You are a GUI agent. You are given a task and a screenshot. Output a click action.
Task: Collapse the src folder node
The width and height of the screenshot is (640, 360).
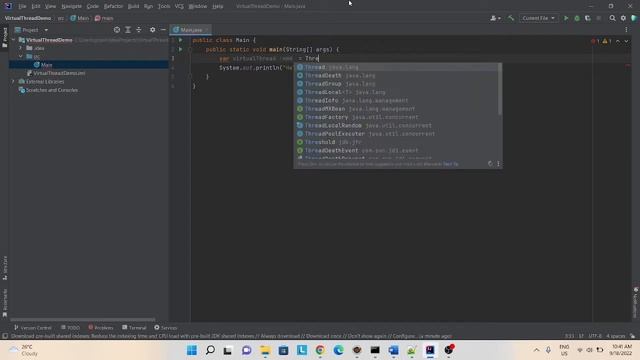20,56
